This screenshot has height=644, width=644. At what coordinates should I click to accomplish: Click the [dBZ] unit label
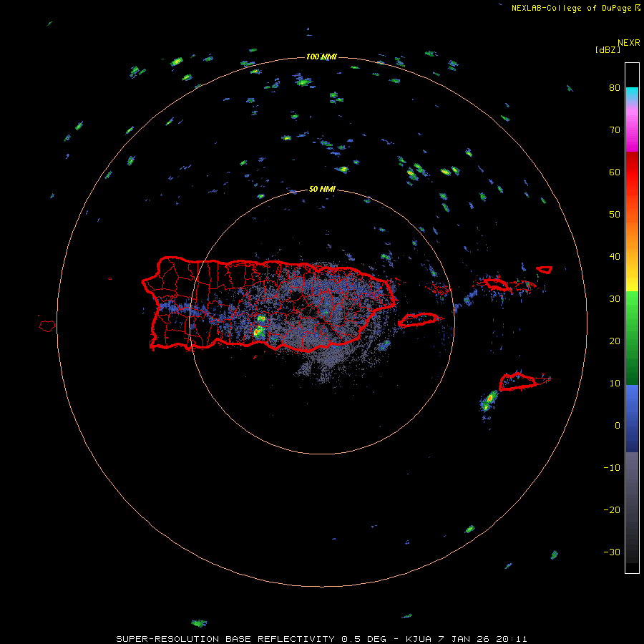(x=608, y=50)
